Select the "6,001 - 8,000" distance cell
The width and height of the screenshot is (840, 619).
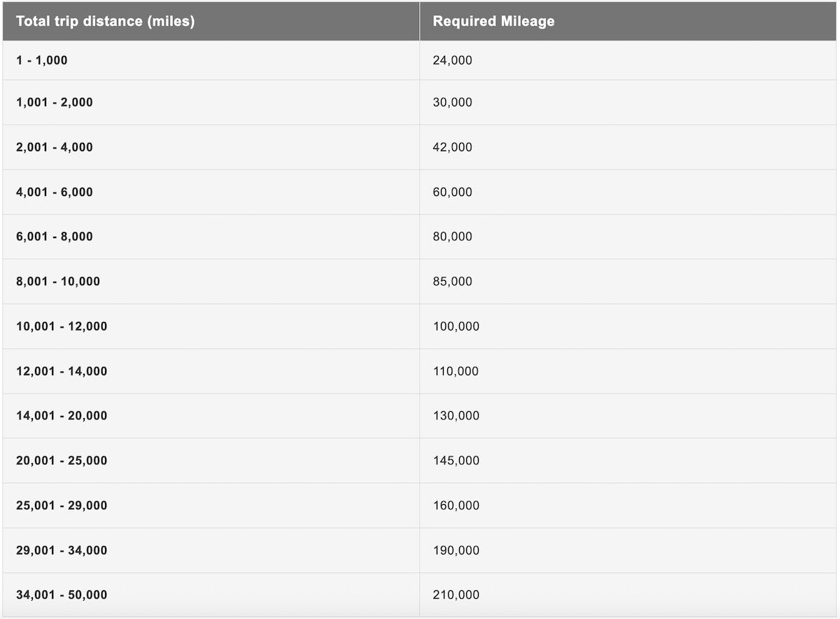tap(55, 237)
